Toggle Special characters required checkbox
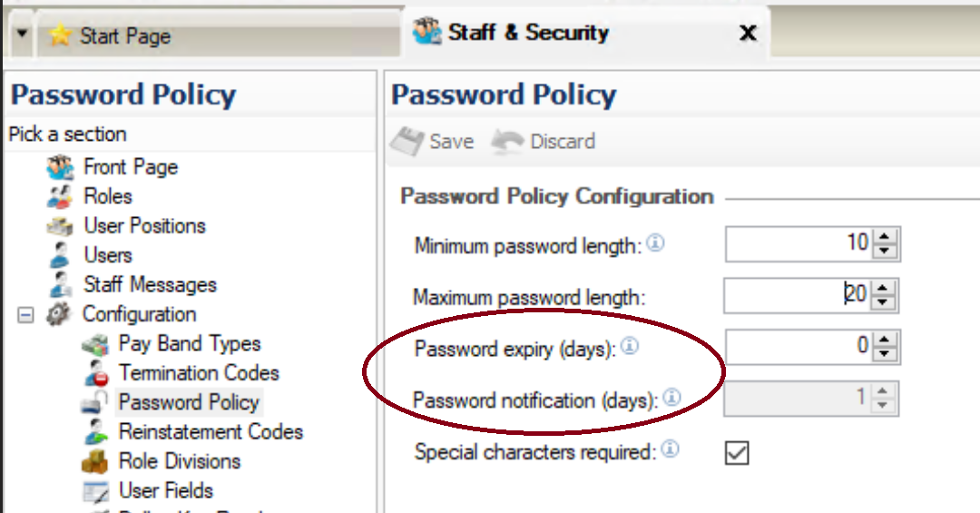Image resolution: width=980 pixels, height=513 pixels. point(737,452)
